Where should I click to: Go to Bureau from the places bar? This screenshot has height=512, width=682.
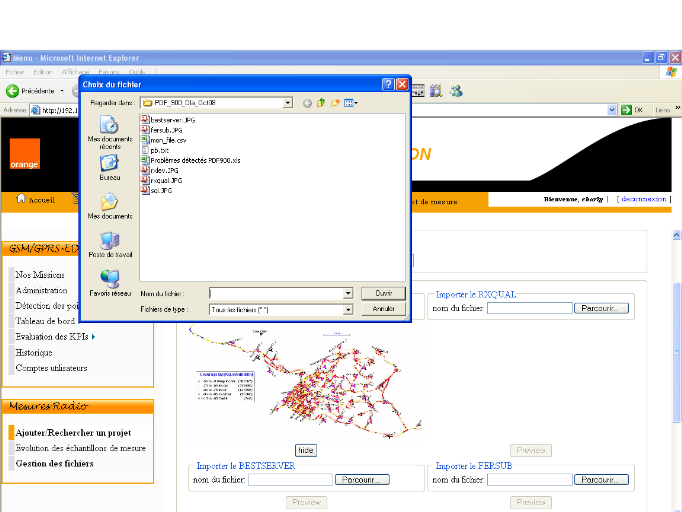[110, 168]
